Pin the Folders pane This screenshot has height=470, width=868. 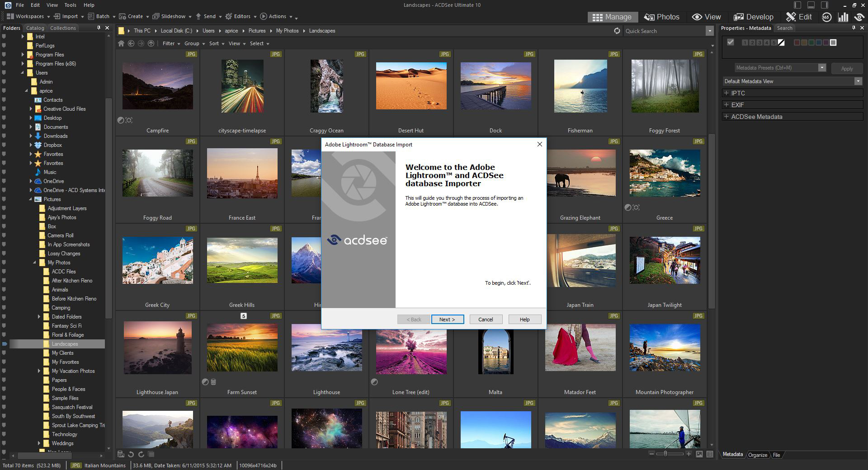coord(99,28)
